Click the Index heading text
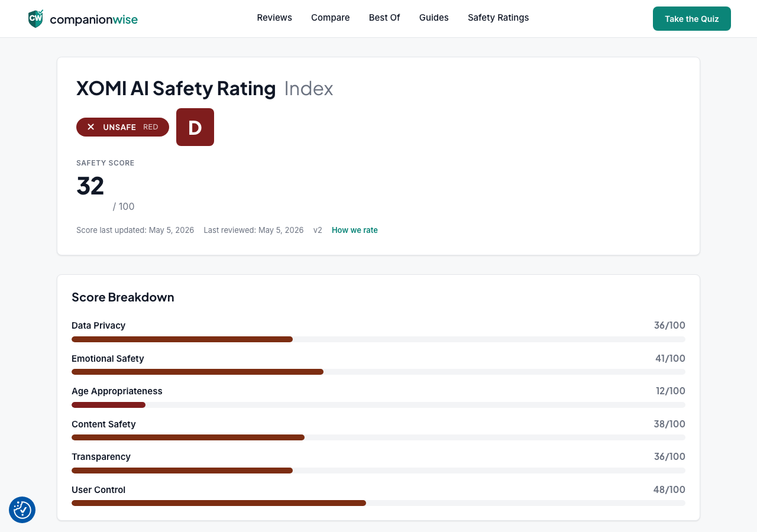Screen dimensions: 757x532 click(x=309, y=89)
